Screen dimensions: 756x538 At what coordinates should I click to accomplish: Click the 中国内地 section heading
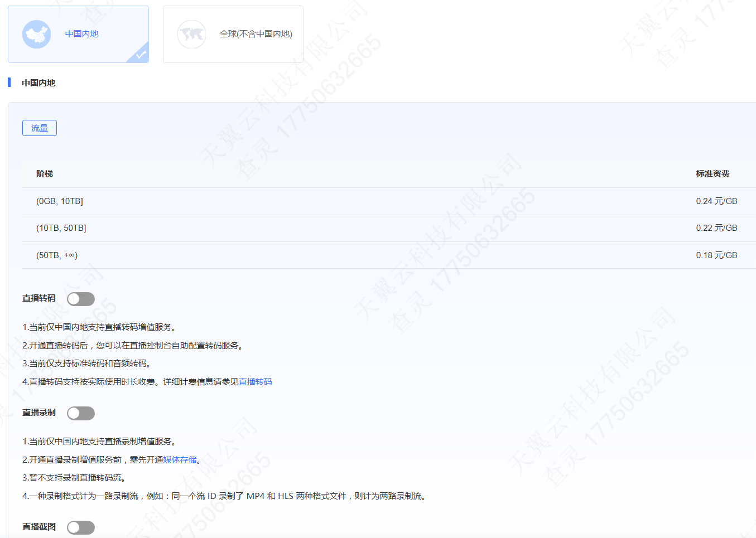point(38,83)
